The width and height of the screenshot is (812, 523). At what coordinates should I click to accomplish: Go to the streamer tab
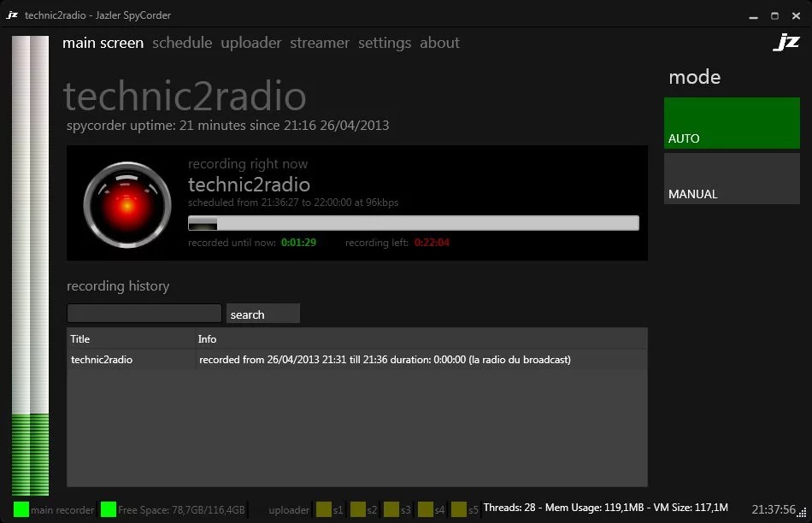click(x=319, y=43)
